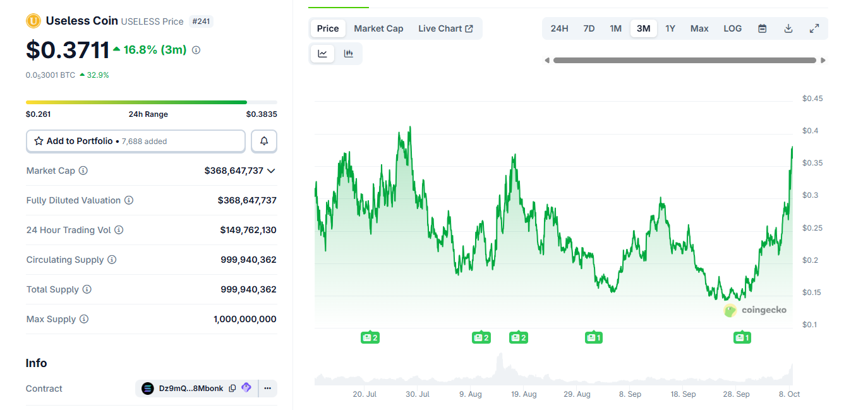Open the calendar date range picker
The image size is (868, 410).
pos(763,28)
